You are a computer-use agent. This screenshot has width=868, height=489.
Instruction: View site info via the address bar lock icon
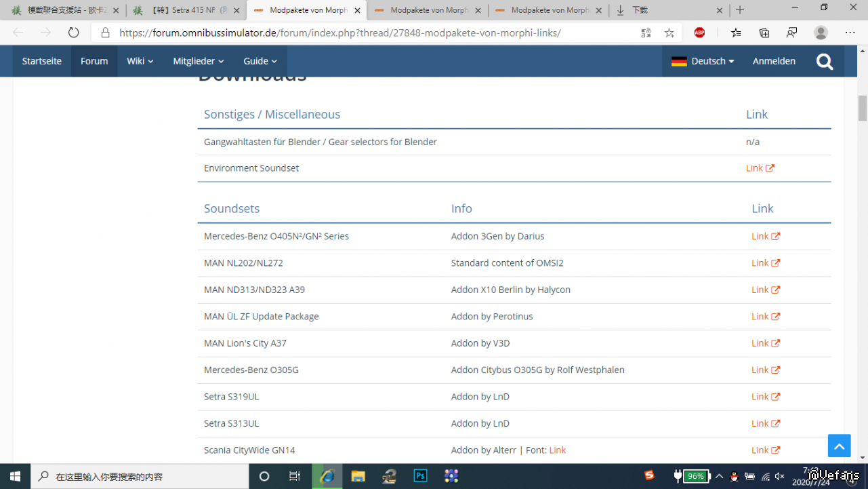pyautogui.click(x=105, y=33)
